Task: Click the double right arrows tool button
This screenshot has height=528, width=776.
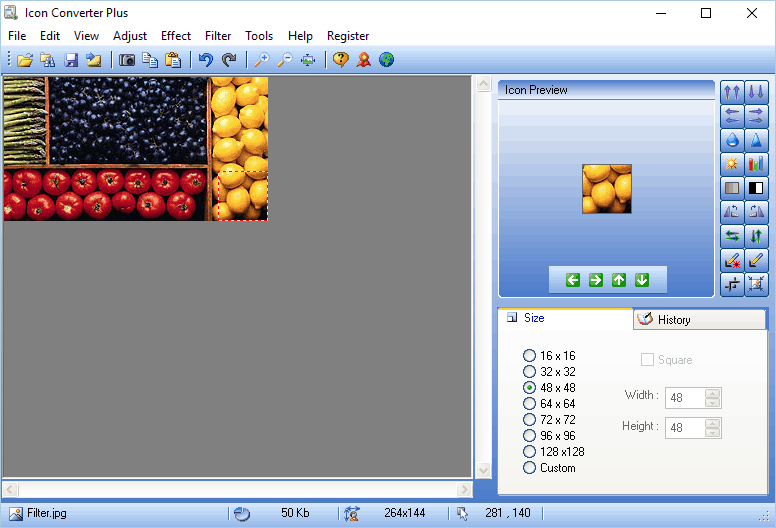Action: tap(756, 116)
